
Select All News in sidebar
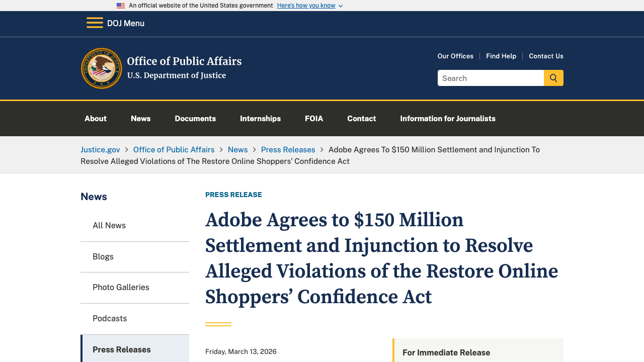[135, 226]
